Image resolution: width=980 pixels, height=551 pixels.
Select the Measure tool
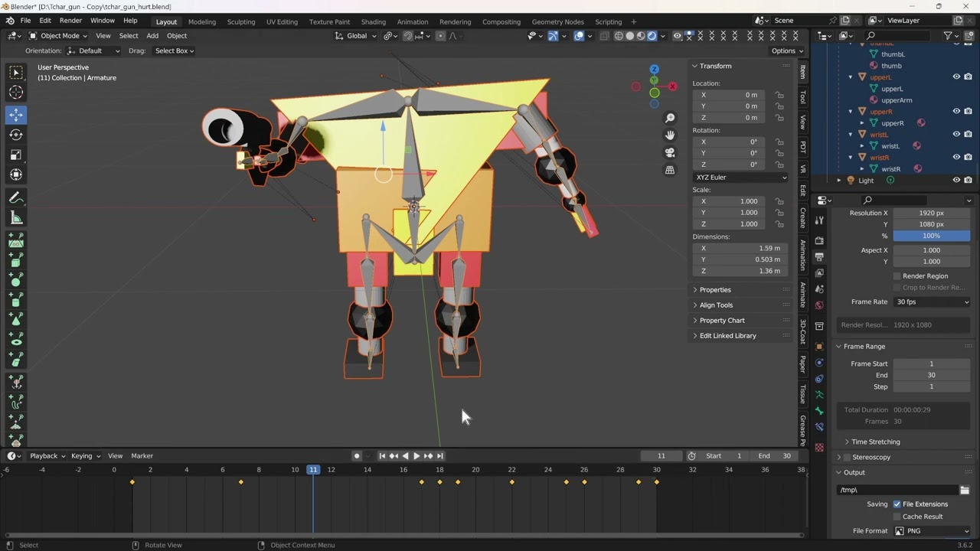[16, 218]
